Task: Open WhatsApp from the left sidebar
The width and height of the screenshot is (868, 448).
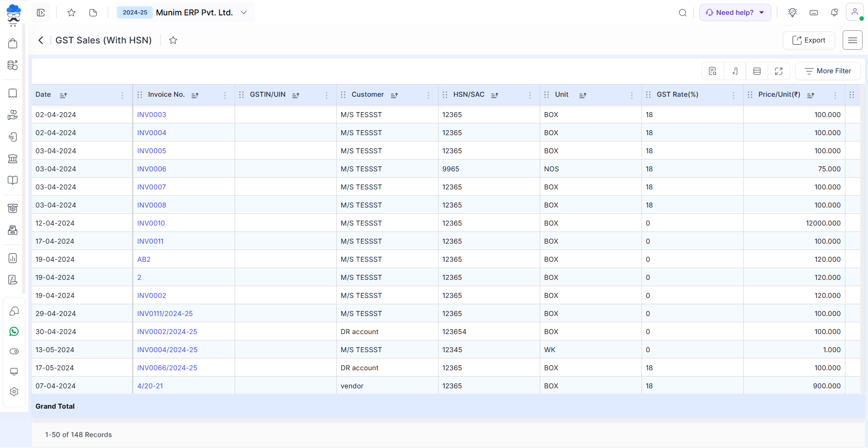Action: pos(14,331)
